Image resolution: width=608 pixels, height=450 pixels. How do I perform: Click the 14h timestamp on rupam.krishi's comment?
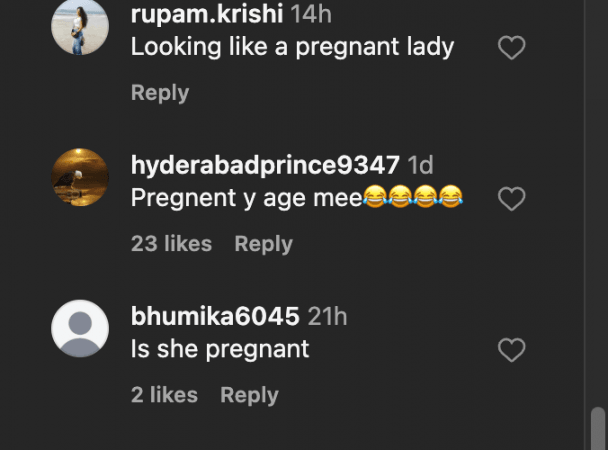pos(311,14)
